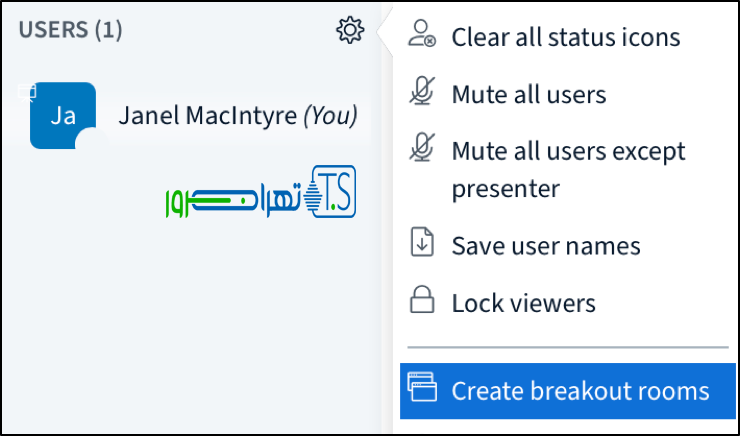The image size is (740, 436).
Task: Click the blue Ja user avatar
Action: pos(62,116)
